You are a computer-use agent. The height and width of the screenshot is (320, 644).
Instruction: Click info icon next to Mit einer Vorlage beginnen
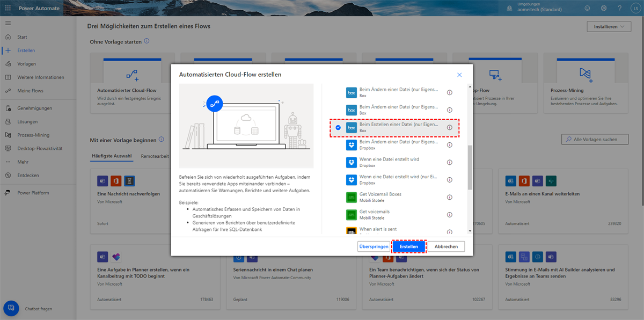pos(162,140)
